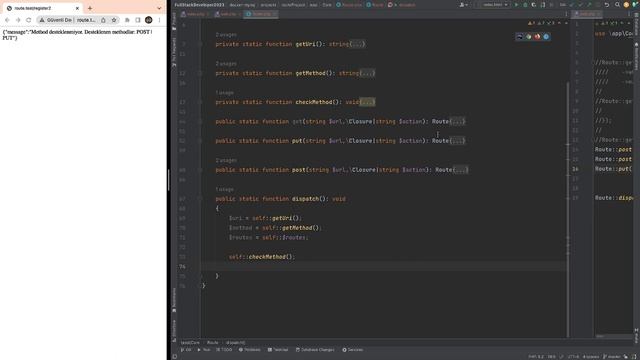This screenshot has height=360, width=640.
Task: Open file in Safari browser icon
Action: [x=546, y=37]
